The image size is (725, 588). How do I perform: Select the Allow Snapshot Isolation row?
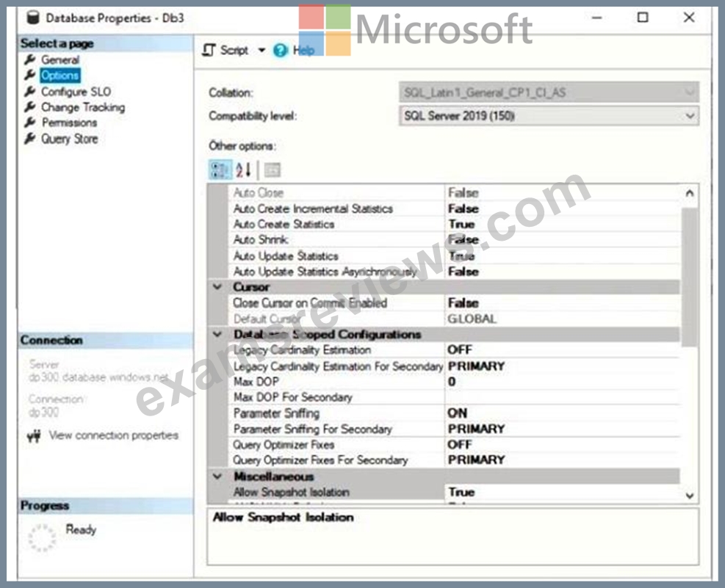click(455, 492)
